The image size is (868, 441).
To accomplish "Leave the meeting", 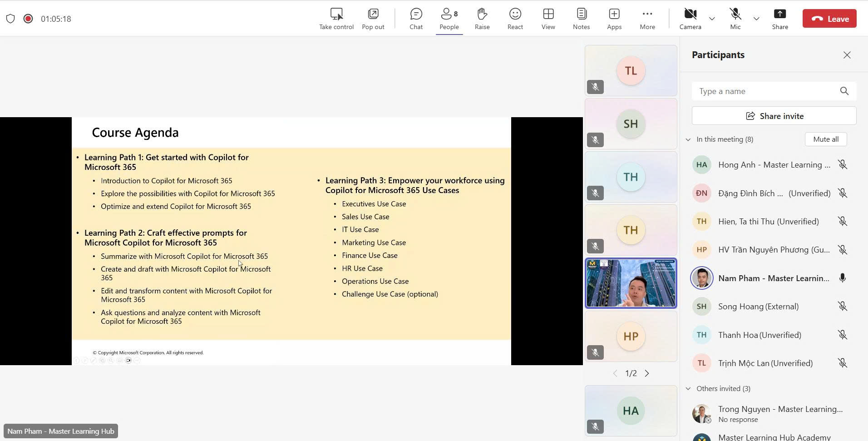I will click(829, 19).
